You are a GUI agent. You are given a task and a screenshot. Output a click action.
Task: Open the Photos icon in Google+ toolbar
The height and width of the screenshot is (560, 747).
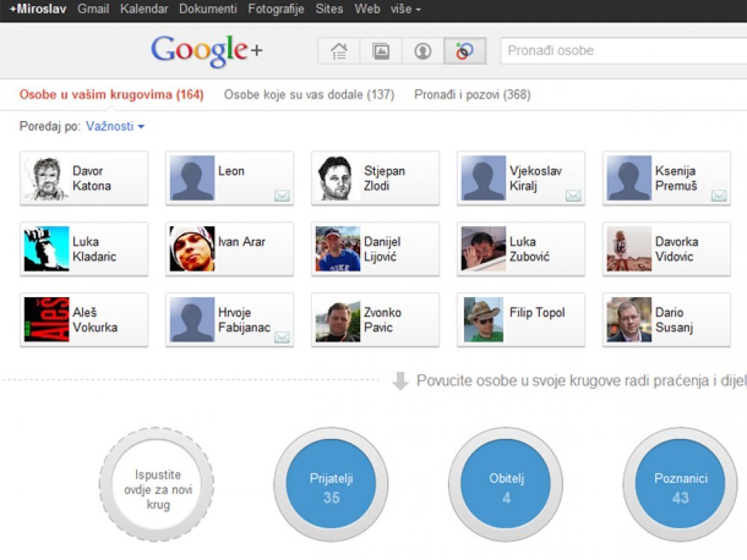point(381,51)
